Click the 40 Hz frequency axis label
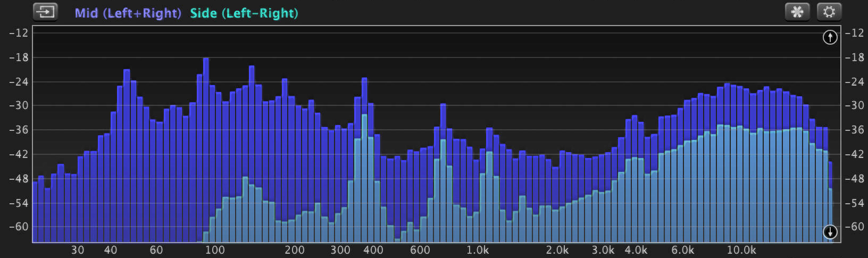This screenshot has width=868, height=258. 111,250
